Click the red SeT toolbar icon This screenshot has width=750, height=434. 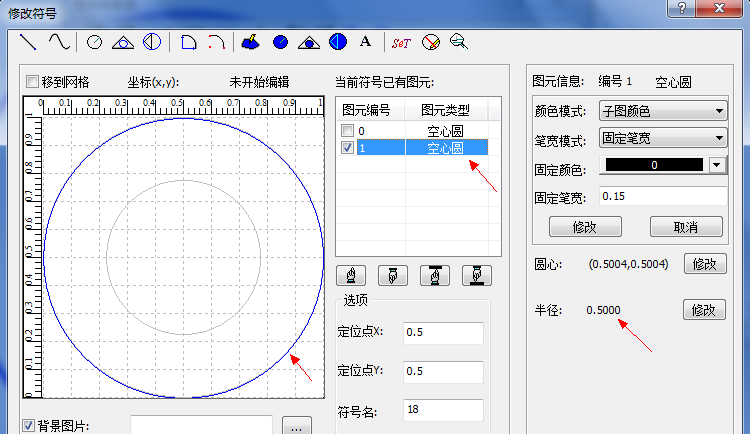[x=401, y=42]
